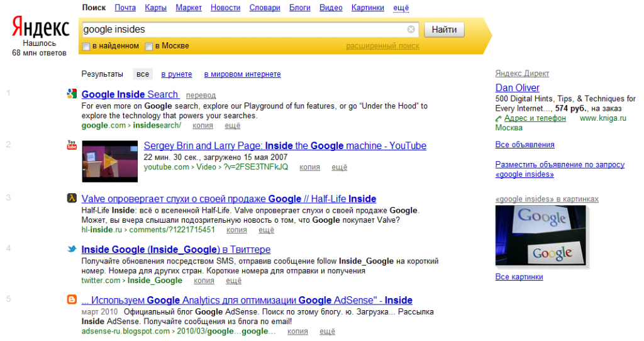Expand 'ещё' under the YouTube result
Image resolution: width=644 pixels, height=341 pixels.
339,167
